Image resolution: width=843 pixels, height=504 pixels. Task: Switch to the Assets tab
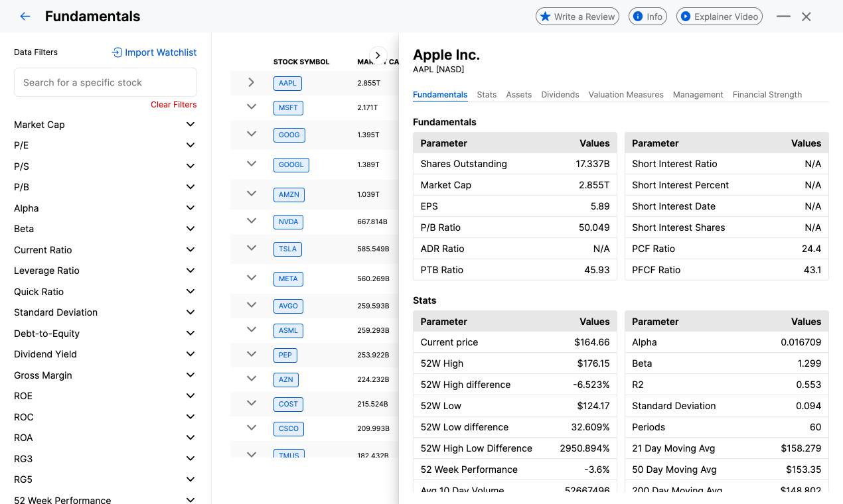[519, 95]
